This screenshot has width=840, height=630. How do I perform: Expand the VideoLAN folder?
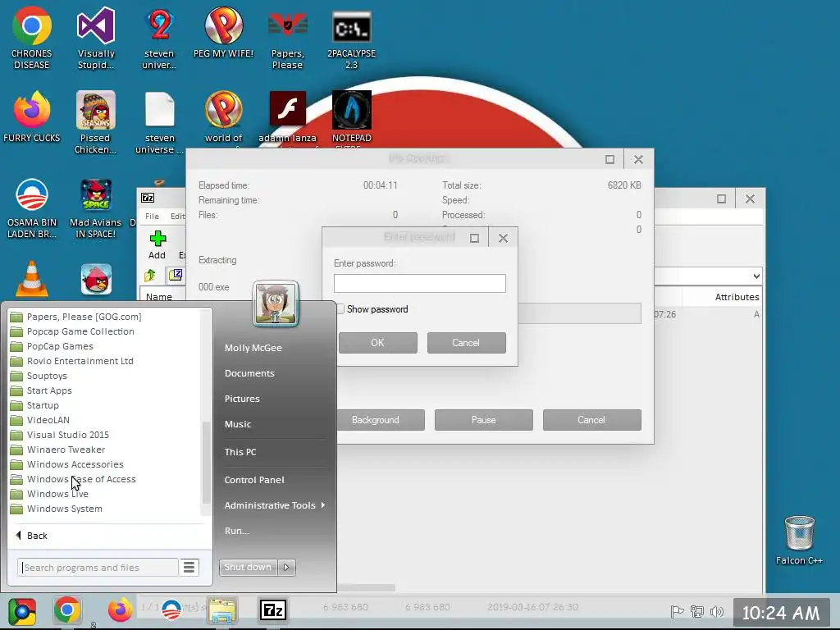(41, 420)
